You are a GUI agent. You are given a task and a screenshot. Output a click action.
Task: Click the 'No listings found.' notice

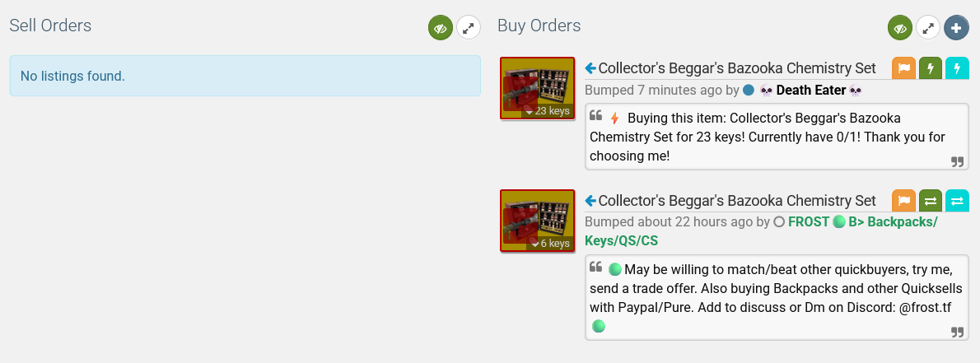(x=245, y=77)
